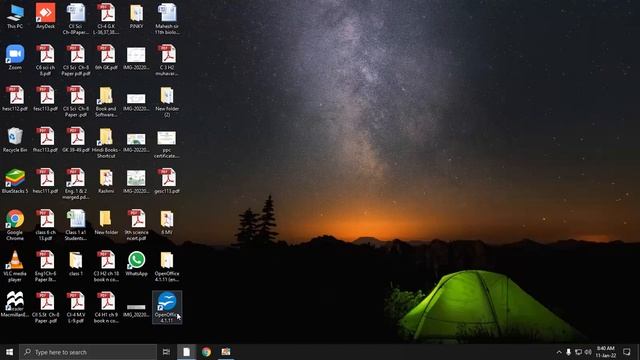Open the 6th GK.pdf file
The image size is (640, 360).
click(x=106, y=58)
